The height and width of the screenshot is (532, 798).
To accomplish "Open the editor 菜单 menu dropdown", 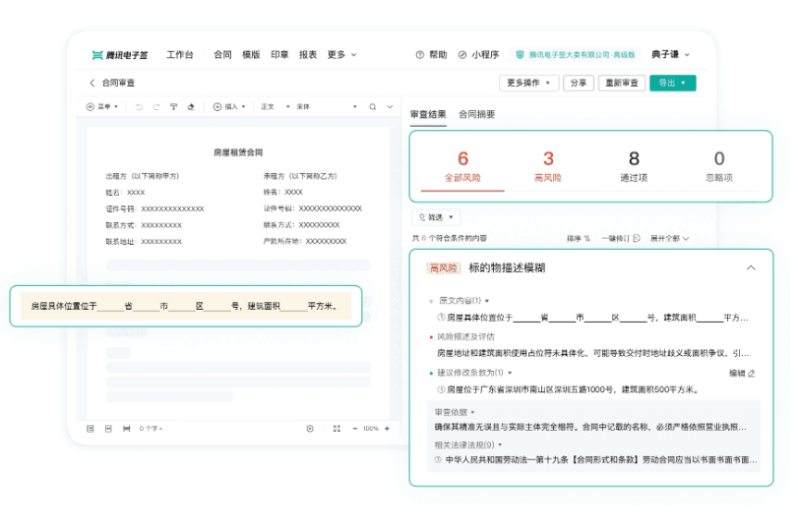I will [102, 107].
